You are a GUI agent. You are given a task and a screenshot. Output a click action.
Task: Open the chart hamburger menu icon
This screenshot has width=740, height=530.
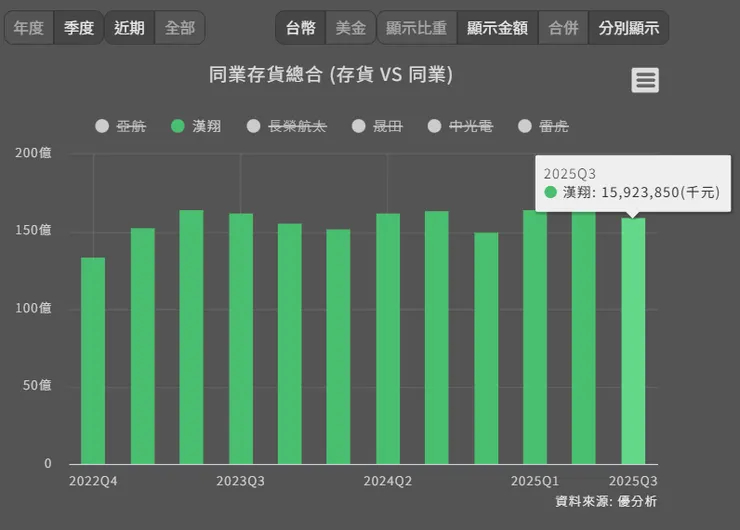click(x=645, y=80)
